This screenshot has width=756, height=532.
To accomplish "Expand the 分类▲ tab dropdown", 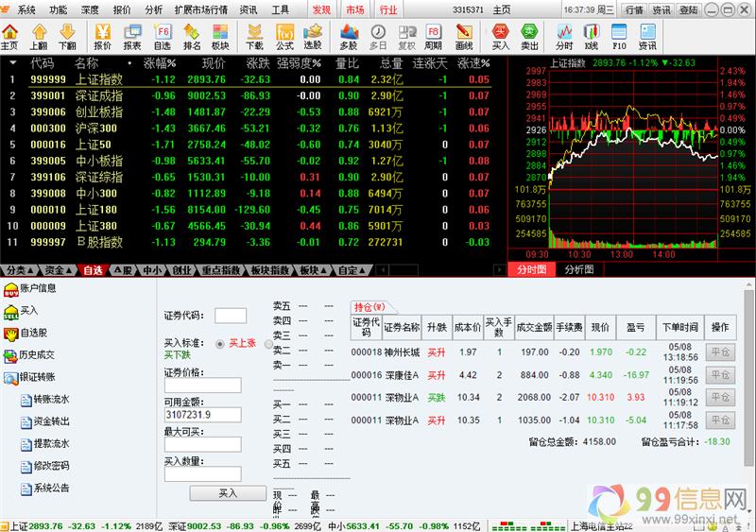I will (18, 270).
